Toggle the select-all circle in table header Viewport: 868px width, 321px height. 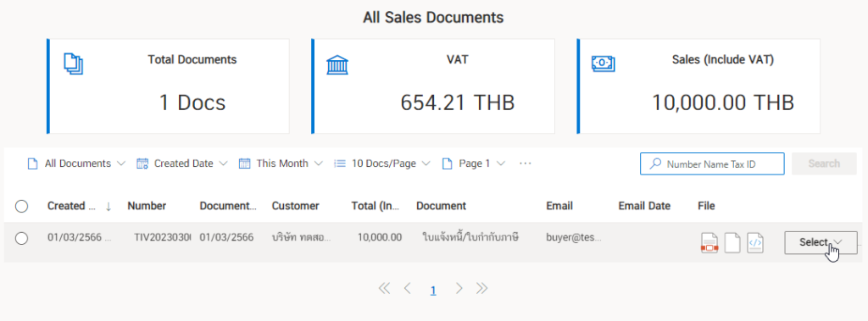coord(21,207)
